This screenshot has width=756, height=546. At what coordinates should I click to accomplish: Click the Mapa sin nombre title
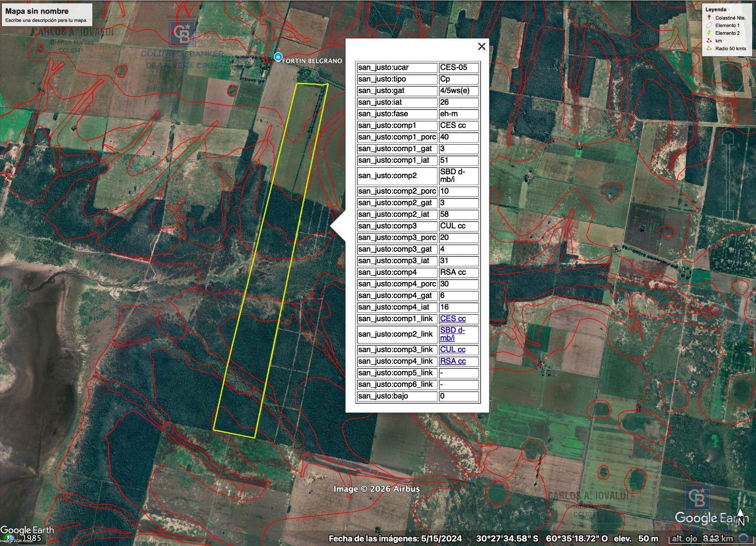tap(37, 11)
